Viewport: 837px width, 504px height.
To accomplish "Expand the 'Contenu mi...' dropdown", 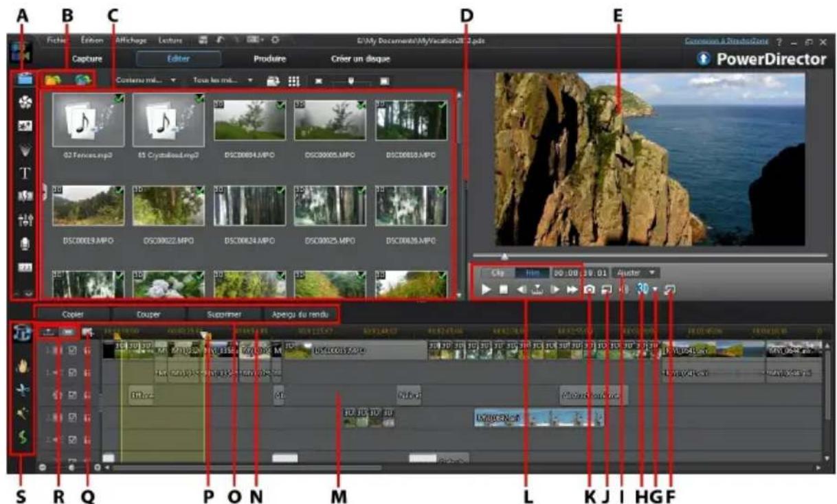I will (145, 80).
